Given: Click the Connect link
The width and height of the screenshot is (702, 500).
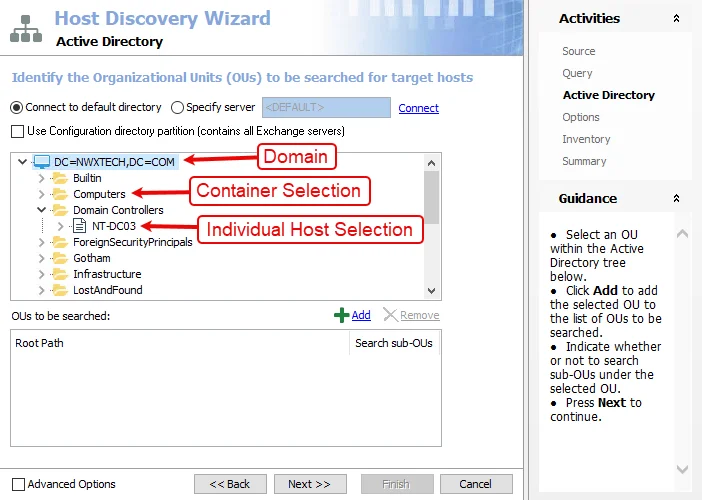Looking at the screenshot, I should pyautogui.click(x=419, y=108).
